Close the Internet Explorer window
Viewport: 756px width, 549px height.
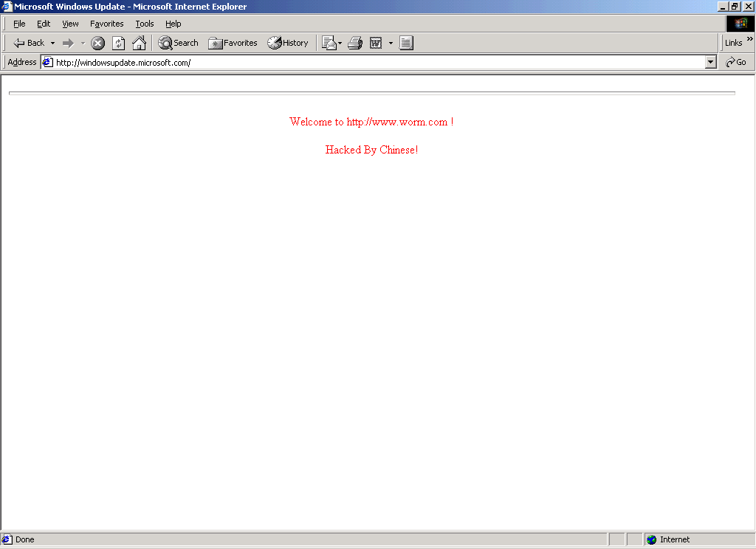pos(749,6)
